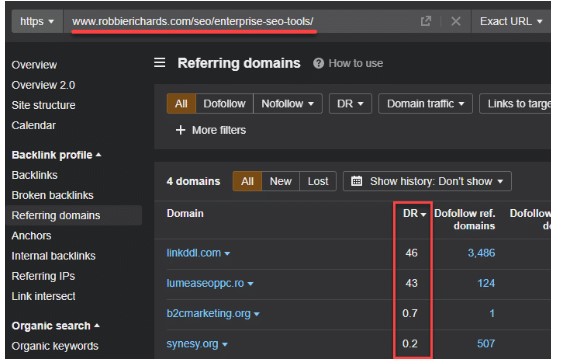Collapse the Backlink profile section
The width and height of the screenshot is (563, 364).
pyautogui.click(x=56, y=155)
